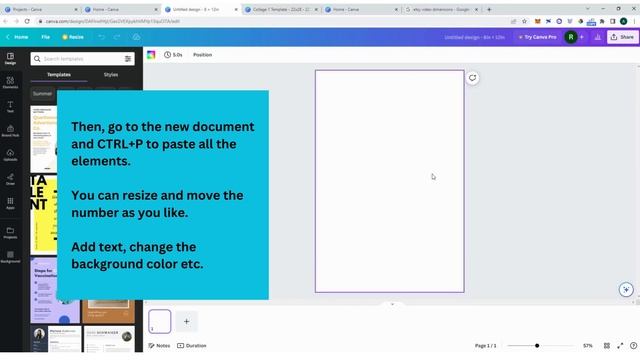
Task: Click Try Canva Pro
Action: (537, 37)
